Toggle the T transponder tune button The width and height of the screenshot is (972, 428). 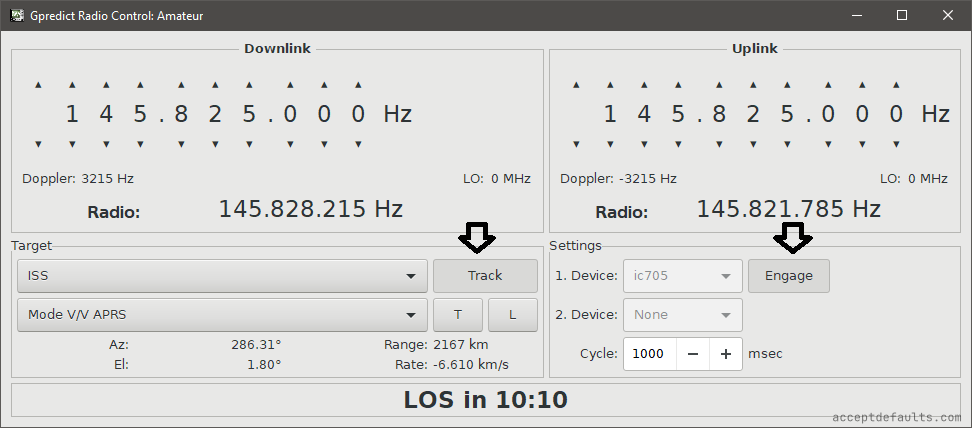pos(458,314)
